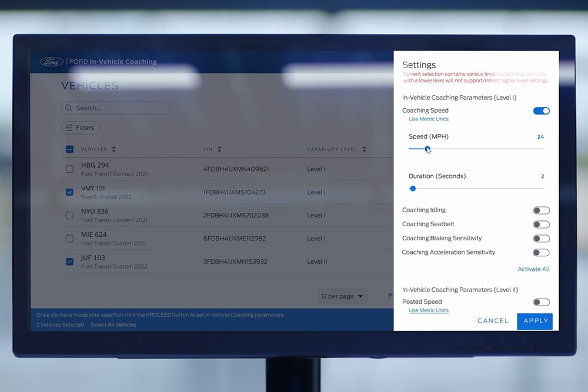
Task: Open the Filters panel
Action: [80, 128]
